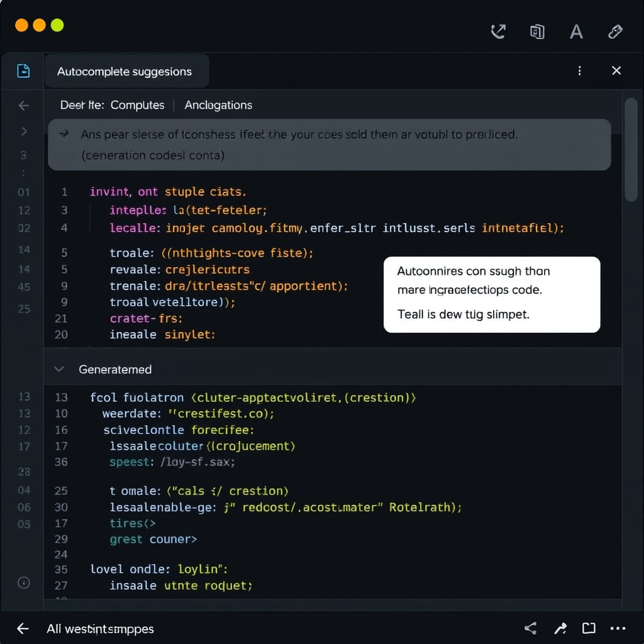Click the duplicate documents icon in the title bar
The height and width of the screenshot is (644, 644).
coord(537,31)
